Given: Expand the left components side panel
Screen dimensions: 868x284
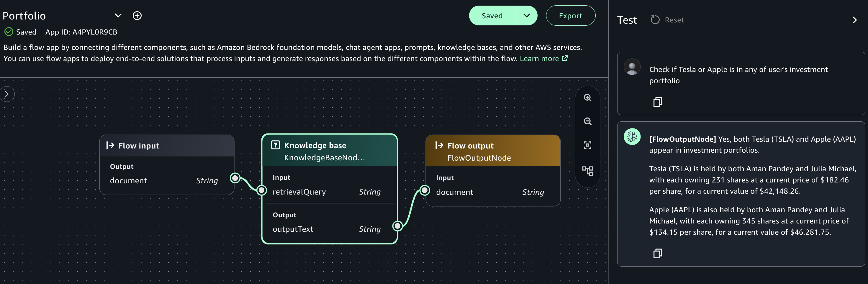Looking at the screenshot, I should click(7, 94).
